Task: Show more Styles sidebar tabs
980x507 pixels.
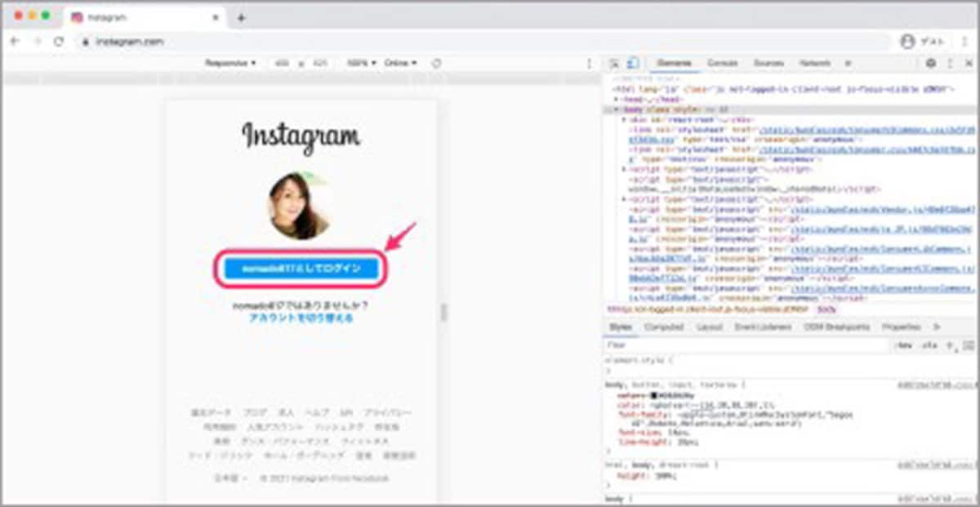Action: click(x=936, y=327)
